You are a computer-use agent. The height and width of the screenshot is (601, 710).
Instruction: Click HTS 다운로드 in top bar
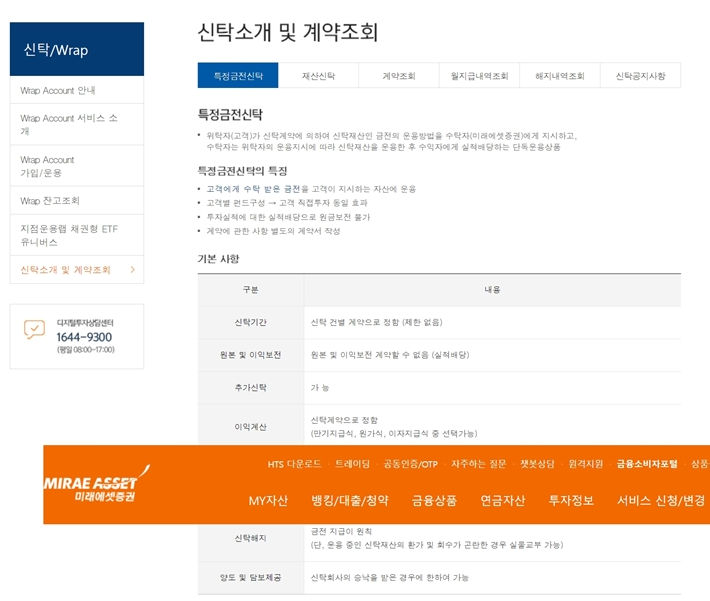pyautogui.click(x=294, y=464)
